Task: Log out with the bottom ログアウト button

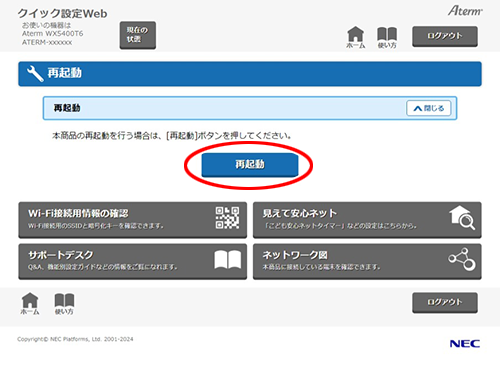Action: [445, 302]
